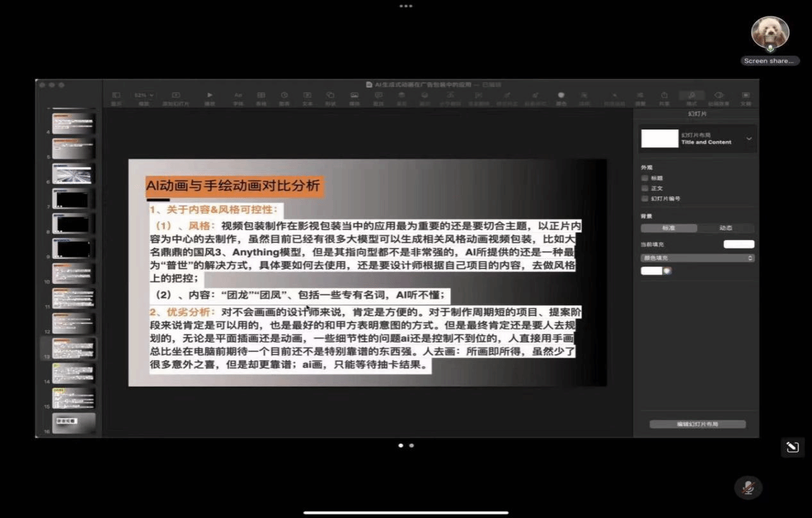This screenshot has width=812, height=518.
Task: Enable the 标题 (Title) checkbox
Action: click(x=645, y=178)
